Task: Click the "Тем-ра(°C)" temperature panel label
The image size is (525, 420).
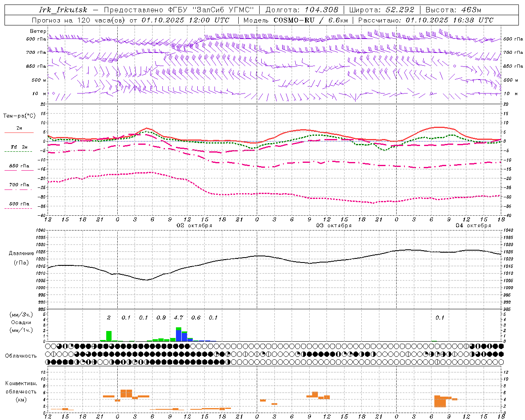Action: [19, 116]
